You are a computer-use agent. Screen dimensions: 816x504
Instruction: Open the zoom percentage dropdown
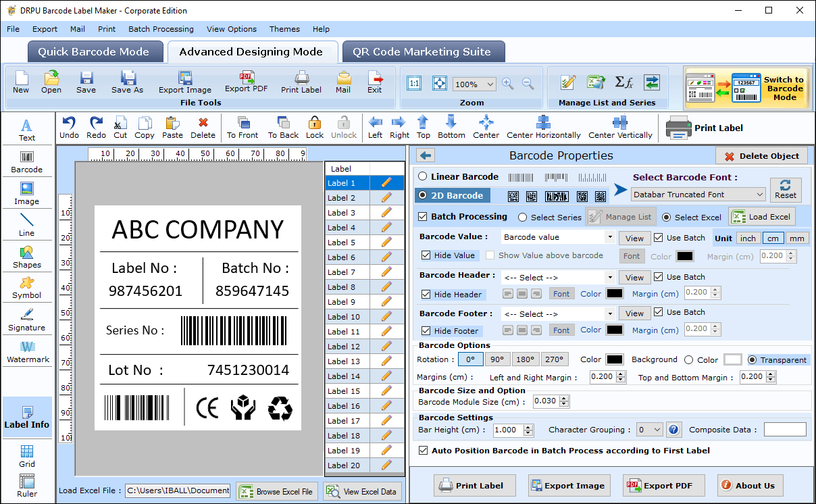(490, 84)
